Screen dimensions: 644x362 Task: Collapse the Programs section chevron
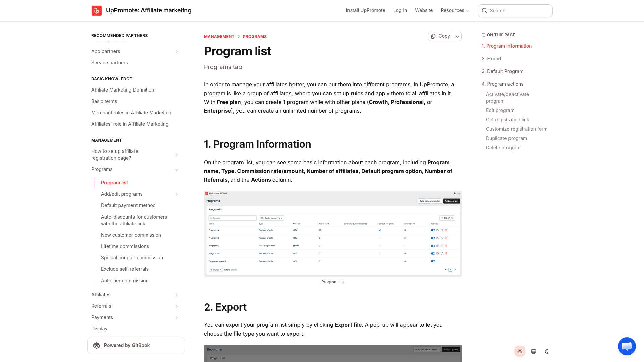176,170
